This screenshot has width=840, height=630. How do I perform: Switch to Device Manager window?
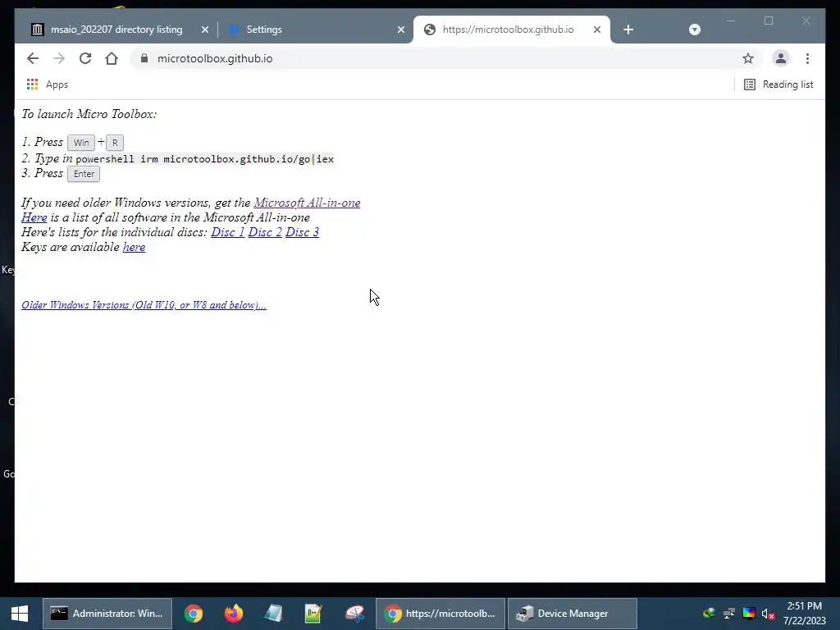572,614
